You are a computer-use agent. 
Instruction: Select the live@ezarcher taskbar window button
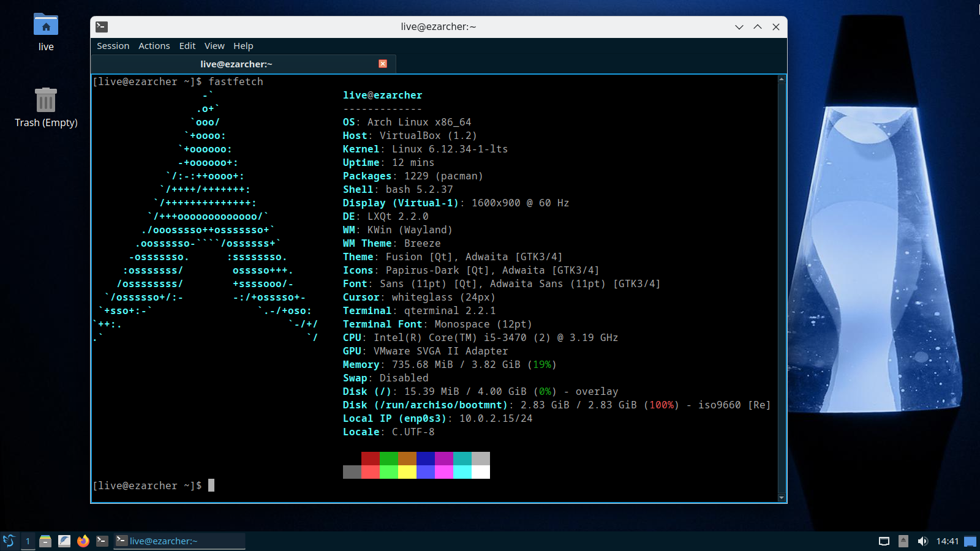[x=179, y=541]
